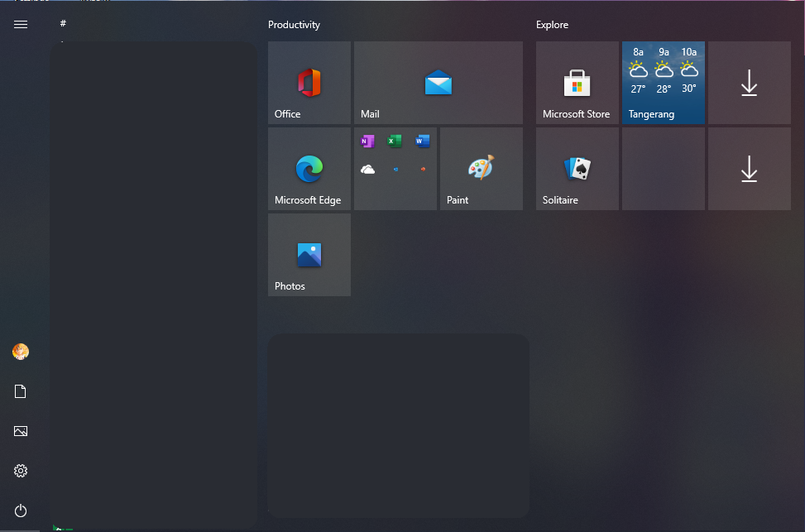The width and height of the screenshot is (805, 532).
Task: Open the Tangerang weather tile
Action: [664, 83]
